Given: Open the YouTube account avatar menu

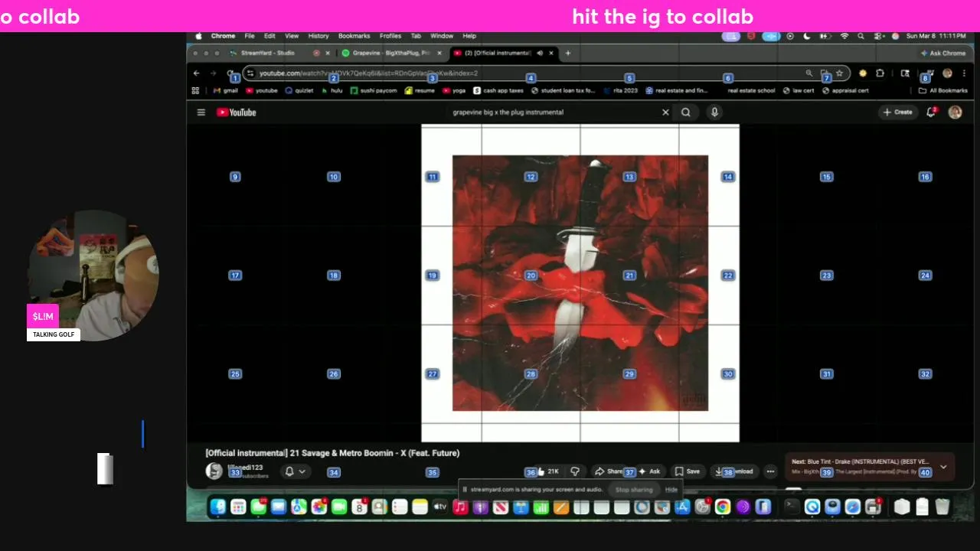Looking at the screenshot, I should 955,112.
